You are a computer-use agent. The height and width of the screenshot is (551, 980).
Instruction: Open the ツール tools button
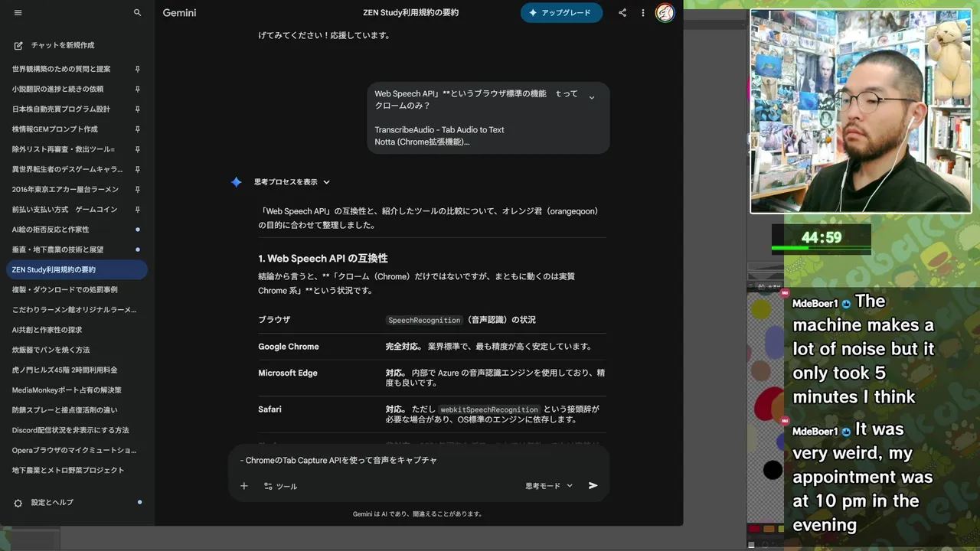click(280, 486)
